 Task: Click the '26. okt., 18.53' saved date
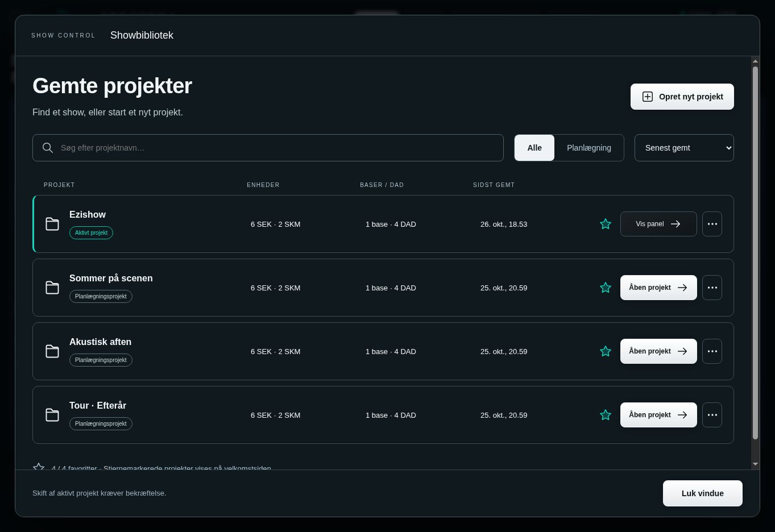[x=504, y=224]
